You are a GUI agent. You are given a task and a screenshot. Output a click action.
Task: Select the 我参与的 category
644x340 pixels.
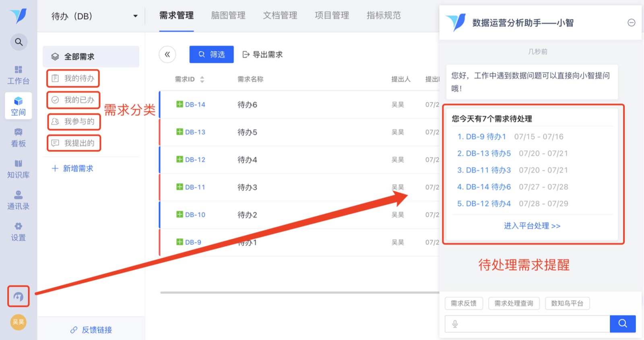coord(74,122)
